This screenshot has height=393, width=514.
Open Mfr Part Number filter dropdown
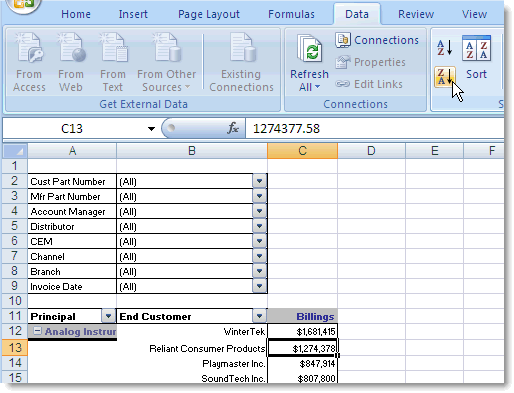(x=259, y=196)
